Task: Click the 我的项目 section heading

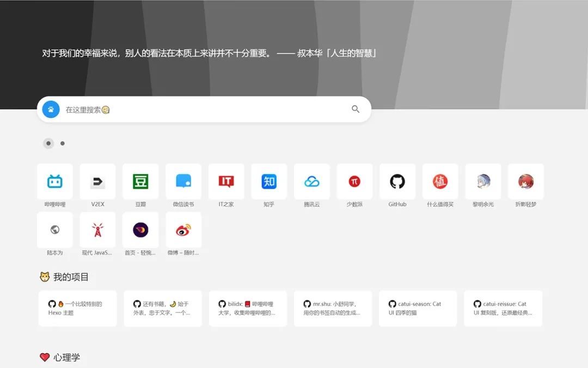Action: pos(71,277)
